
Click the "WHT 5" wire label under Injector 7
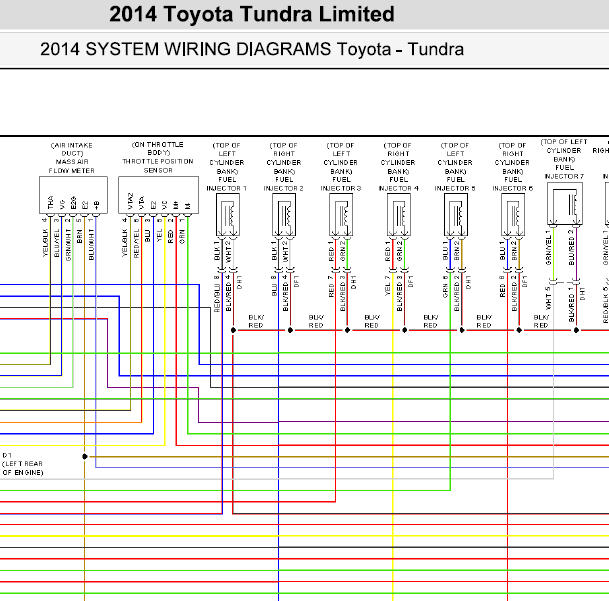548,298
